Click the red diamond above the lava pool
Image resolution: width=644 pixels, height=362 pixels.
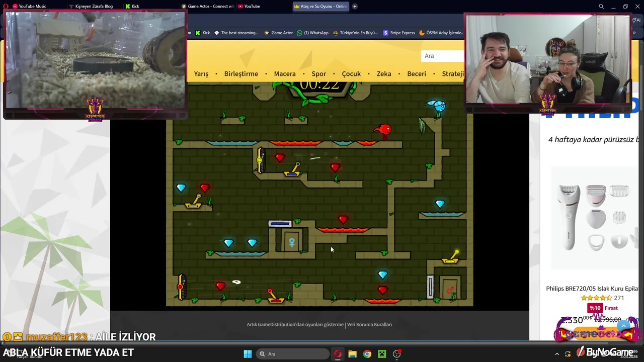[343, 220]
